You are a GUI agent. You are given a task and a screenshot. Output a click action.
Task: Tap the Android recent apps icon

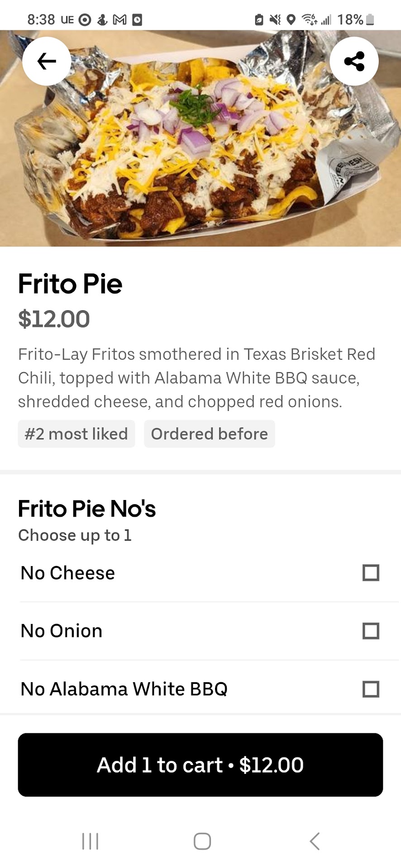pos(90,841)
